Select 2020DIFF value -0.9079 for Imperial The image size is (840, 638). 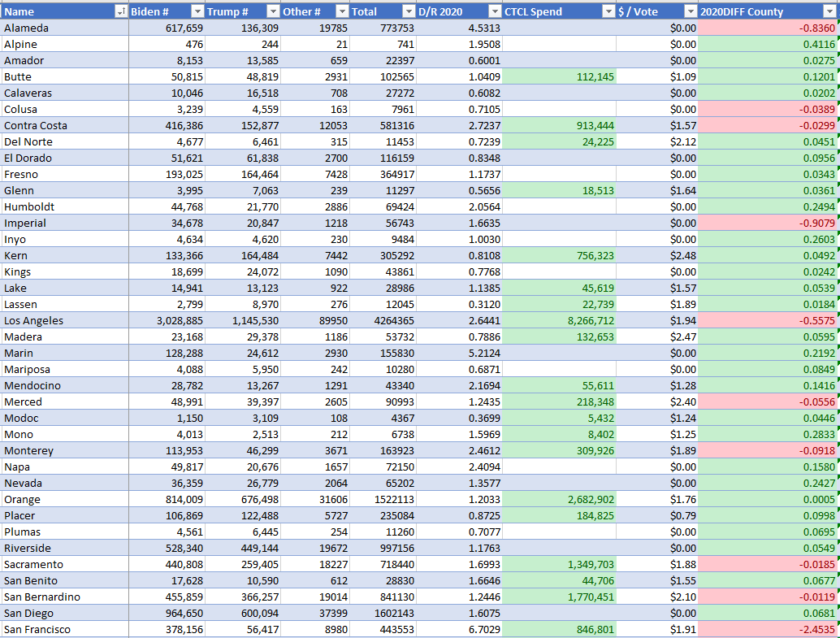768,223
